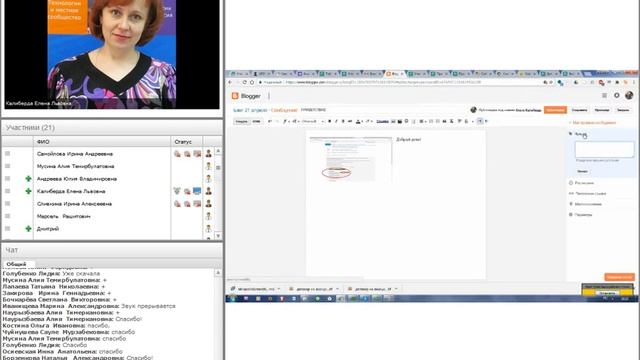This screenshot has width=640, height=360.
Task: Click green plus icon next to Андреева Юлия
Action: pos(28,179)
